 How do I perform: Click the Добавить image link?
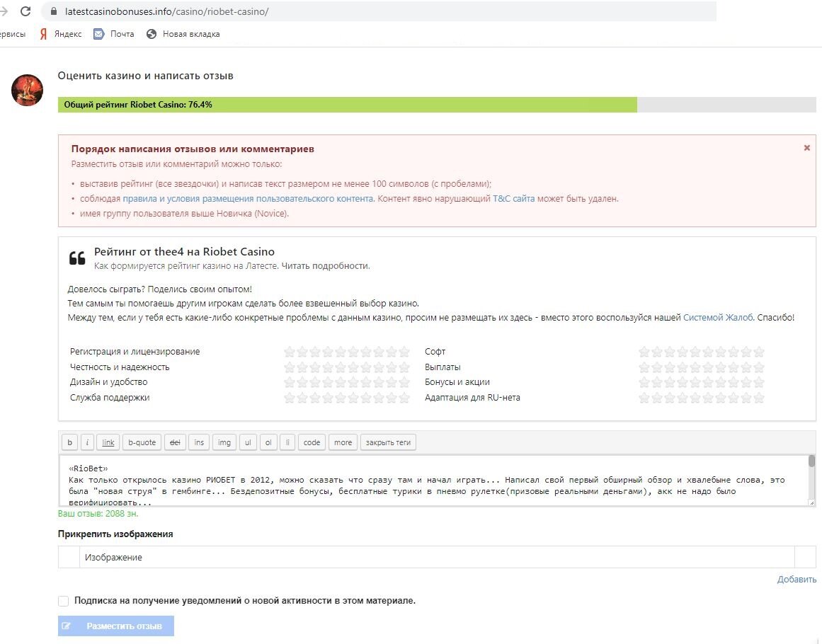click(x=797, y=579)
